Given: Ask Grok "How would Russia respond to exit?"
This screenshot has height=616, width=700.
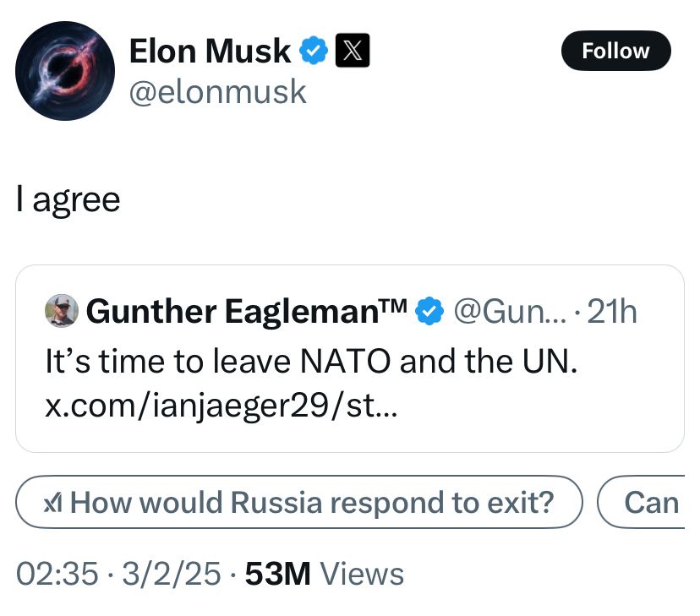Looking at the screenshot, I should [299, 502].
